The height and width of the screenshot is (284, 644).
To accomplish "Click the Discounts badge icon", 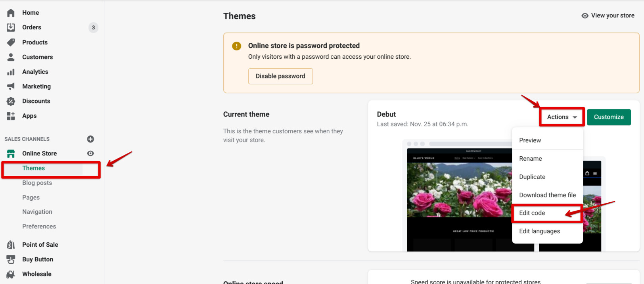I will click(11, 101).
